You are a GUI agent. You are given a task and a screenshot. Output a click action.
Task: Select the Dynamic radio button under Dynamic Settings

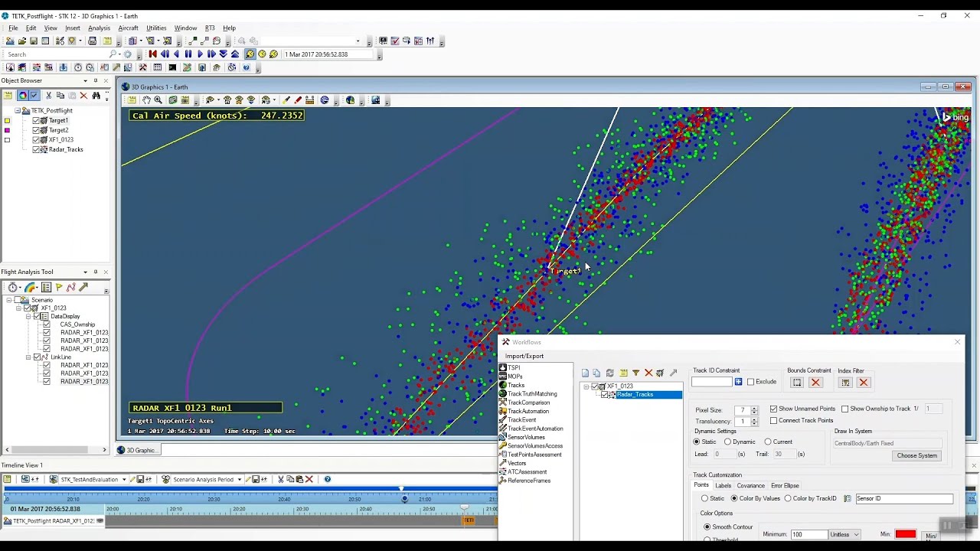tap(728, 442)
